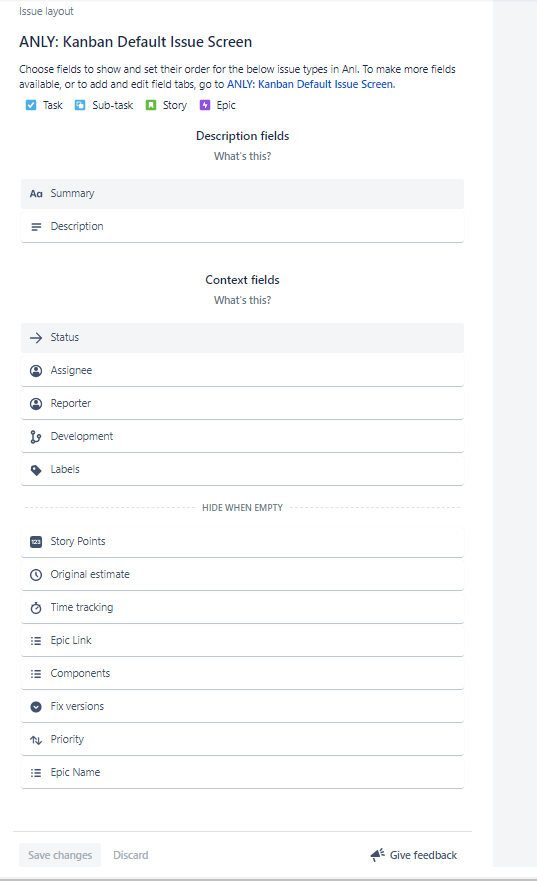Click What's this? under Description fields

pyautogui.click(x=242, y=156)
